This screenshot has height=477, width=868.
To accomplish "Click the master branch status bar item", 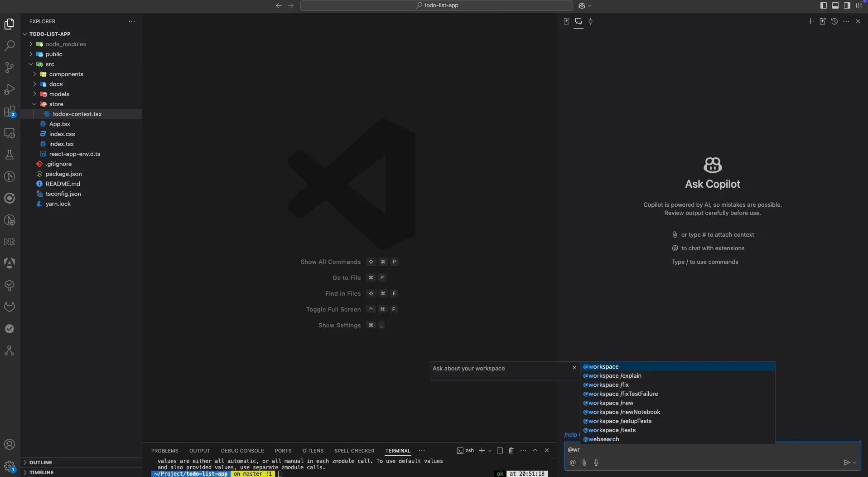I will point(253,474).
